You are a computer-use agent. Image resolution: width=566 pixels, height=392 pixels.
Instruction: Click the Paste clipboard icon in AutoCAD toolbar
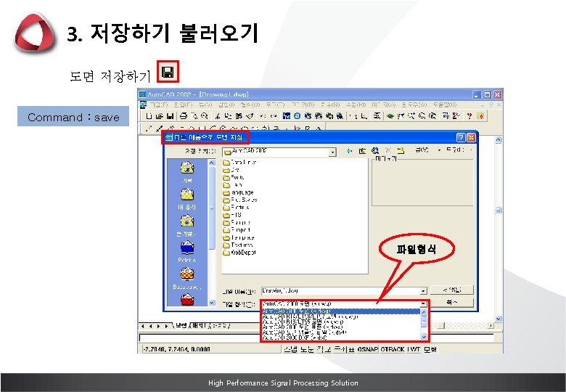[x=239, y=116]
